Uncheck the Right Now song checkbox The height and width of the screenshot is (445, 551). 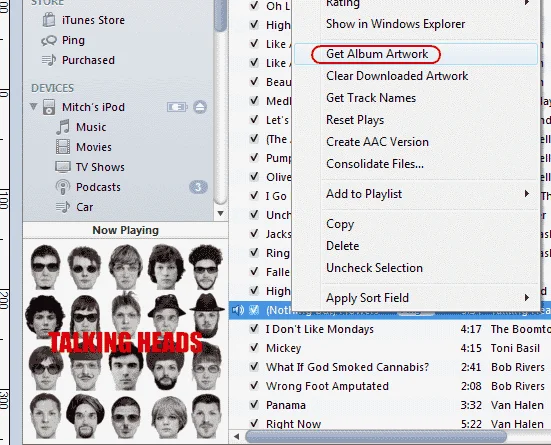coord(254,424)
